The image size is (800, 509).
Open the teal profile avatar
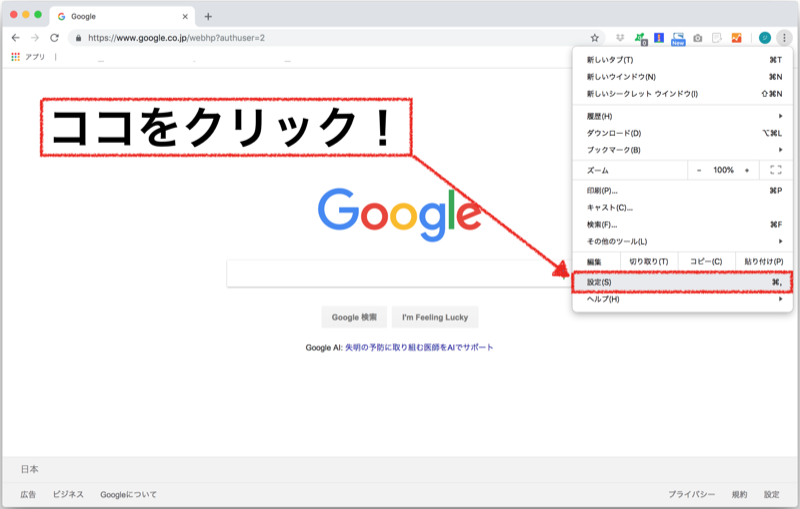764,38
